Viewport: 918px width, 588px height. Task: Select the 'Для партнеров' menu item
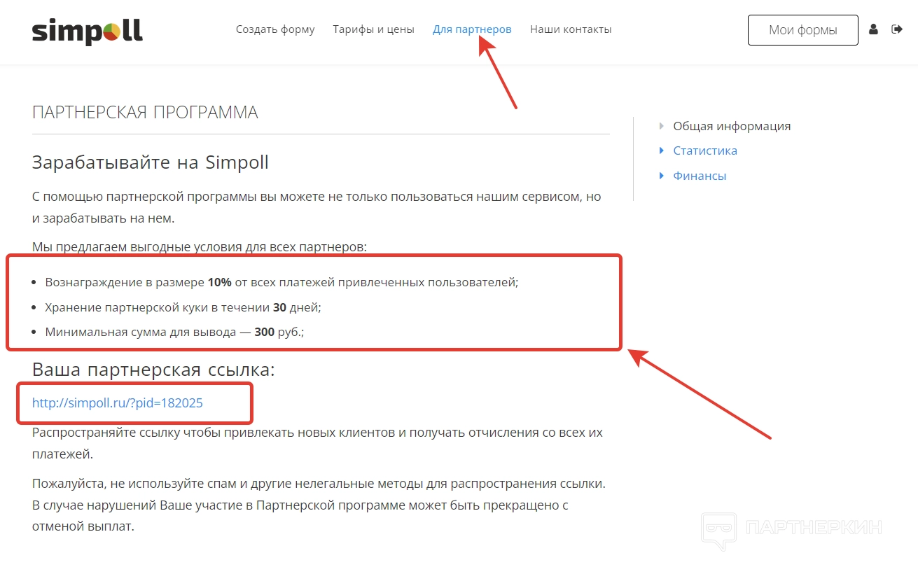pyautogui.click(x=472, y=29)
